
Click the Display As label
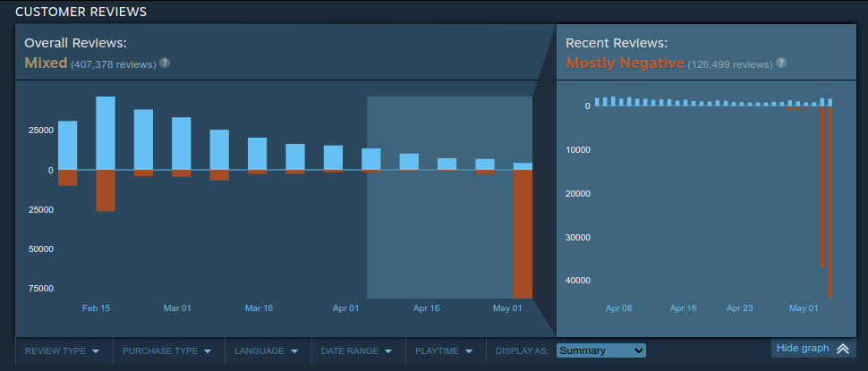[x=522, y=350]
